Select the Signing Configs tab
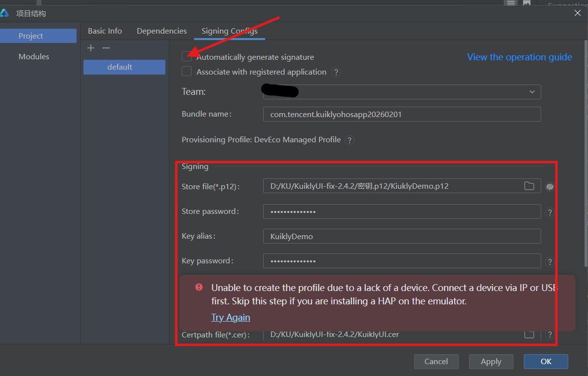 [x=230, y=31]
